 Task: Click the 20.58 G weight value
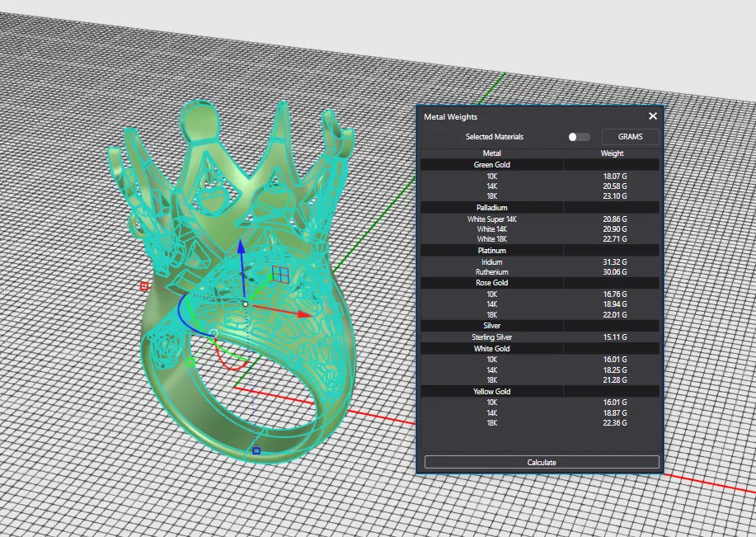615,186
